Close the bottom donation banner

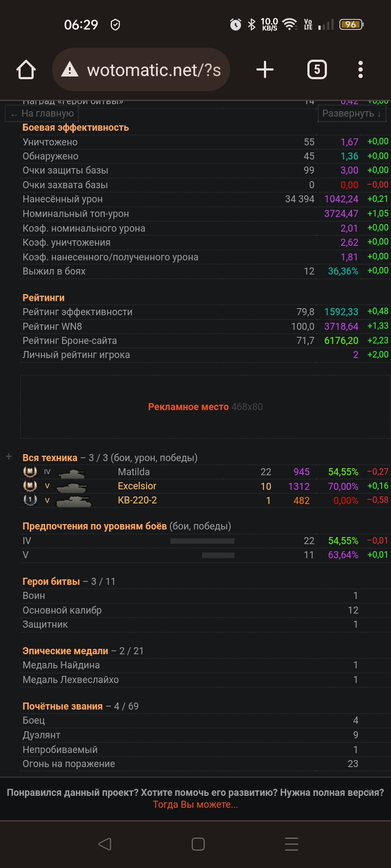pyautogui.click(x=370, y=792)
